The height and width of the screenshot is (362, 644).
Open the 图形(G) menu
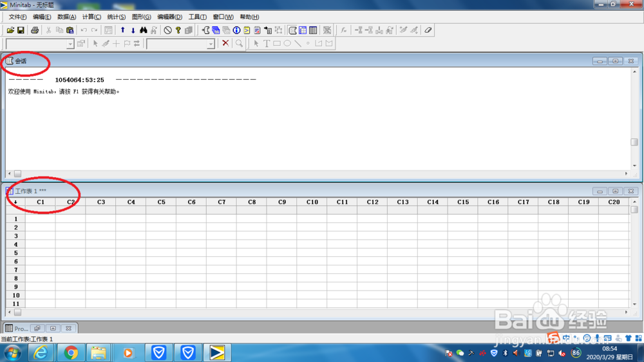click(x=141, y=17)
